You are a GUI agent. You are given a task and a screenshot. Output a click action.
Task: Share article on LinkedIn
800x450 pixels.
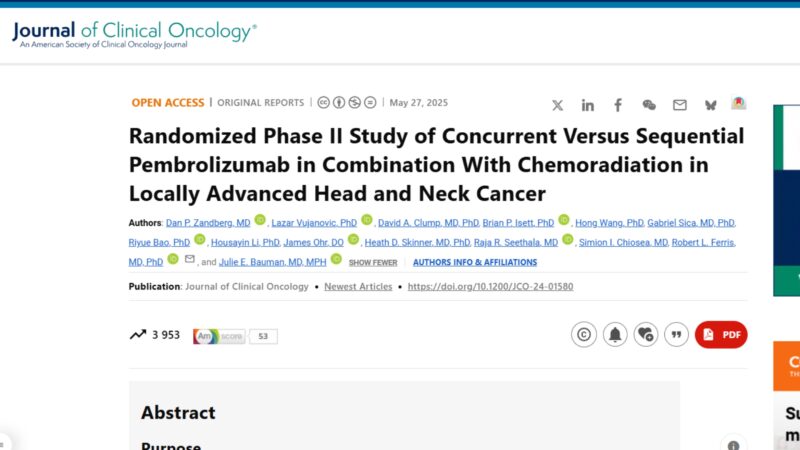click(588, 106)
